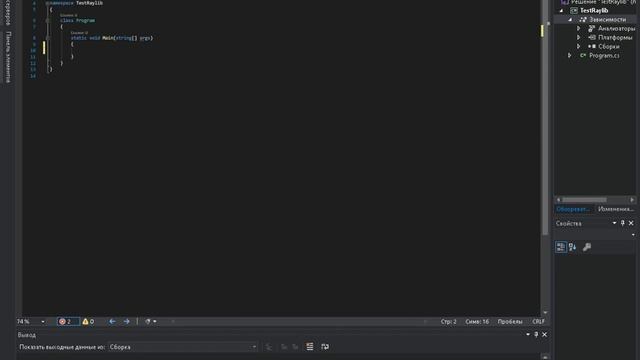
Task: Close the Вывод panel
Action: [x=544, y=335]
